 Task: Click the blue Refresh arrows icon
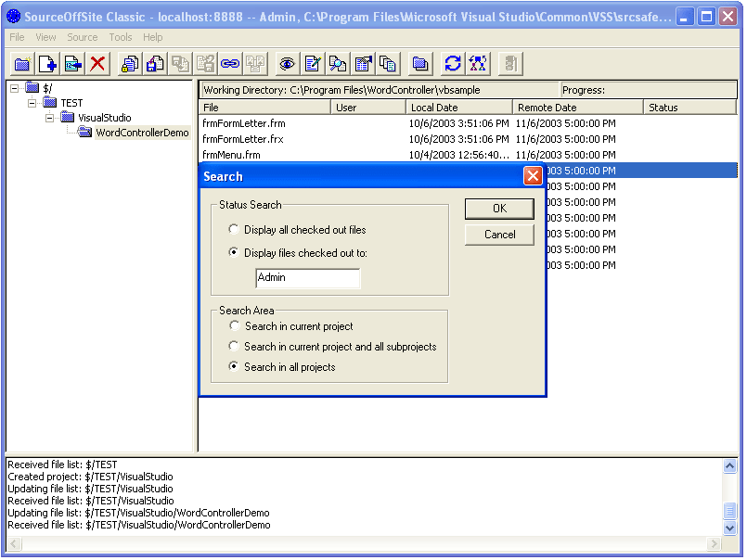pos(453,64)
